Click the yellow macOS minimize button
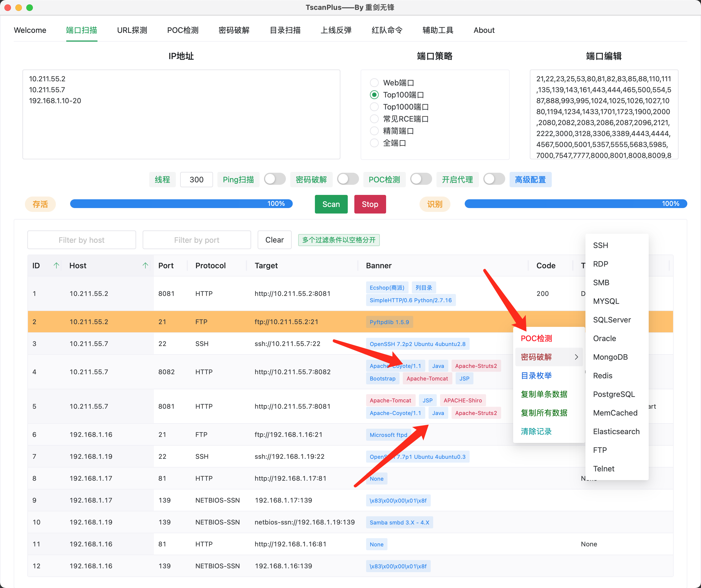Image resolution: width=701 pixels, height=588 pixels. pyautogui.click(x=19, y=7)
